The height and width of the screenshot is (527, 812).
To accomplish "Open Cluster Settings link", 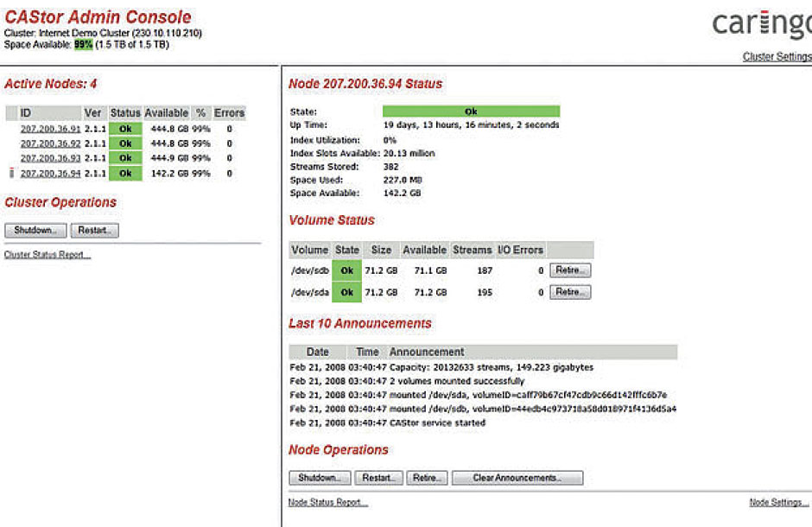I will (777, 57).
